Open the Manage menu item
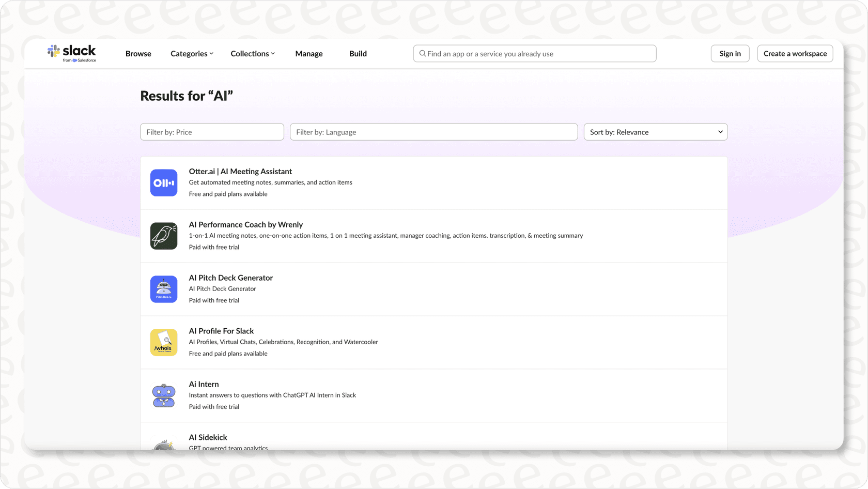 tap(308, 53)
